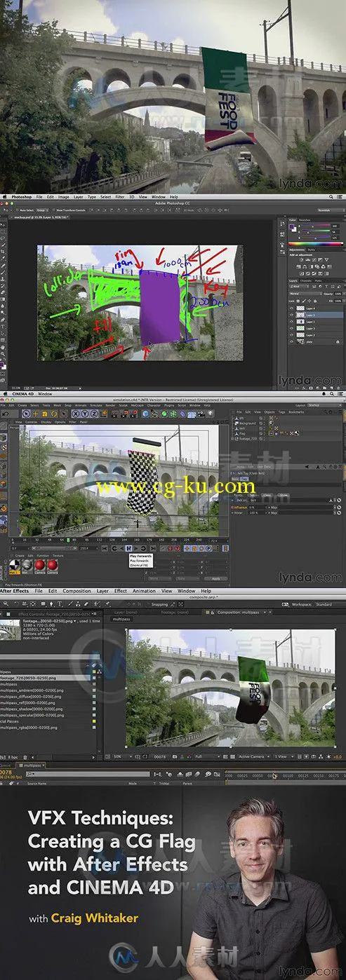The width and height of the screenshot is (346, 980).
Task: Click the Y axis lock icon
Action: pyautogui.click(x=84, y=414)
